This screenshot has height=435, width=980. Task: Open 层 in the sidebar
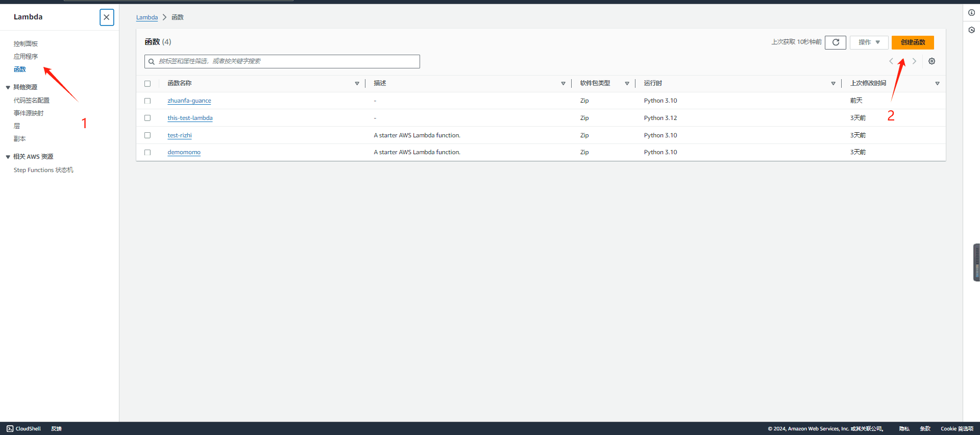pos(17,126)
